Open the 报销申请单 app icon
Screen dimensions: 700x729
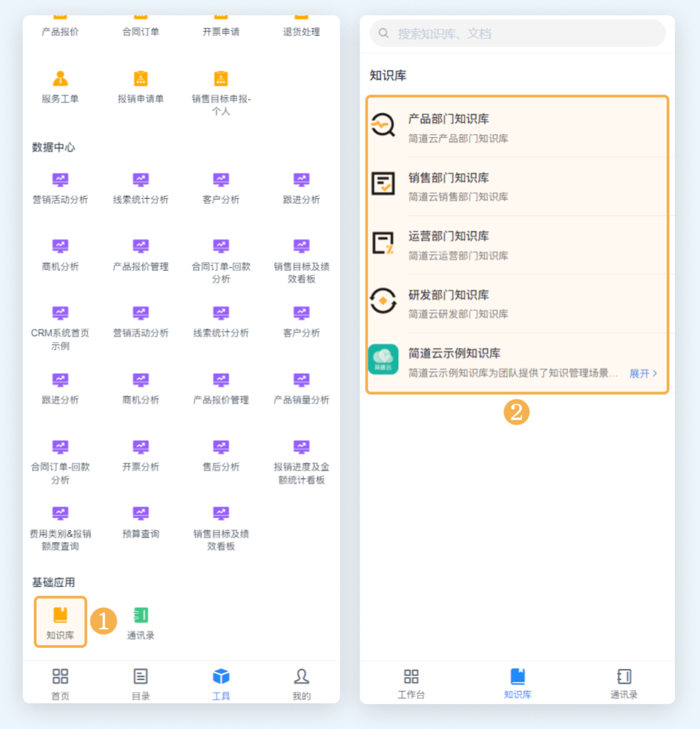pos(141,79)
